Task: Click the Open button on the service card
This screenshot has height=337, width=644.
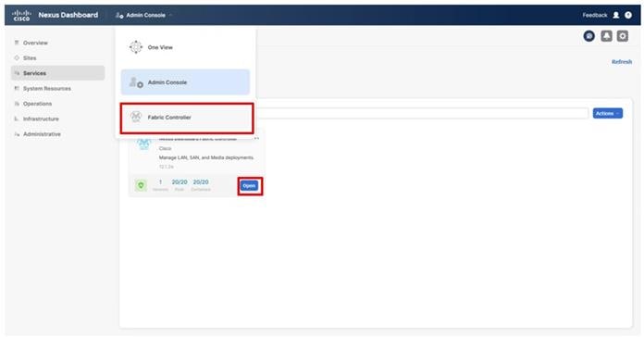Action: [x=249, y=186]
